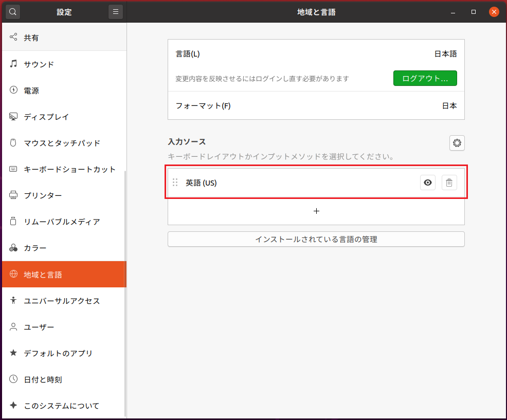Click the printer icon beside プリンター
This screenshot has width=507, height=420.
coord(13,195)
